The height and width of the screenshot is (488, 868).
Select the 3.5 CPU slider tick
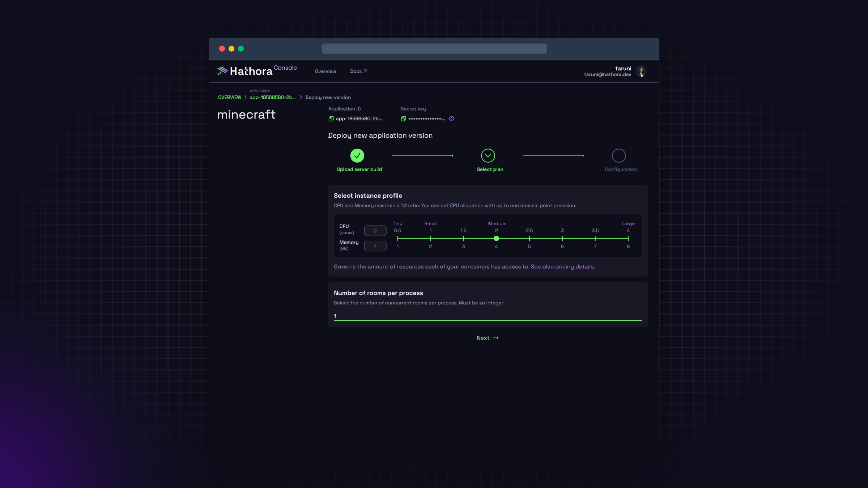pos(595,239)
